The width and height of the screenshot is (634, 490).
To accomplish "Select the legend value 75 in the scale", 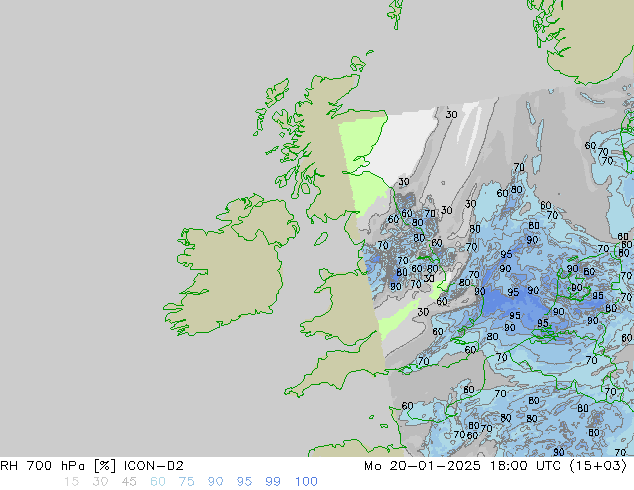I will [x=186, y=482].
